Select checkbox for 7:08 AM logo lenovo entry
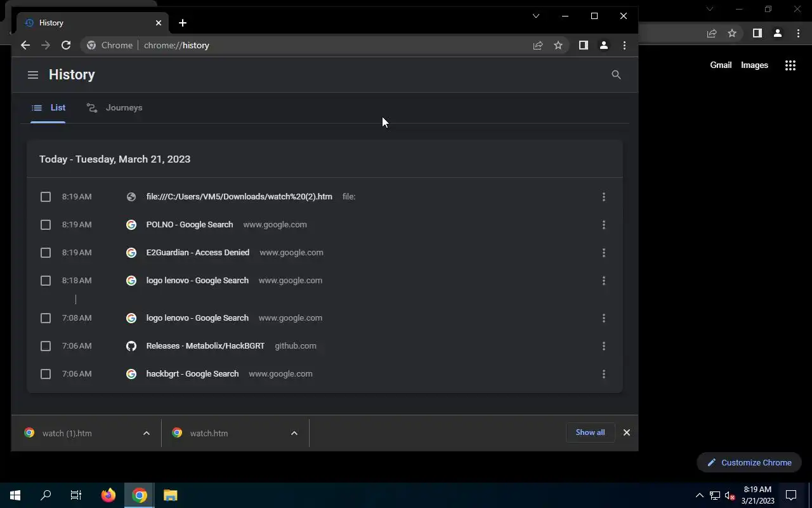 coord(46,318)
